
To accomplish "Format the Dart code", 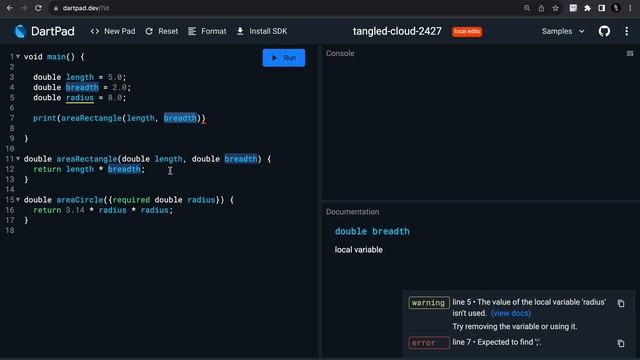I will click(207, 31).
